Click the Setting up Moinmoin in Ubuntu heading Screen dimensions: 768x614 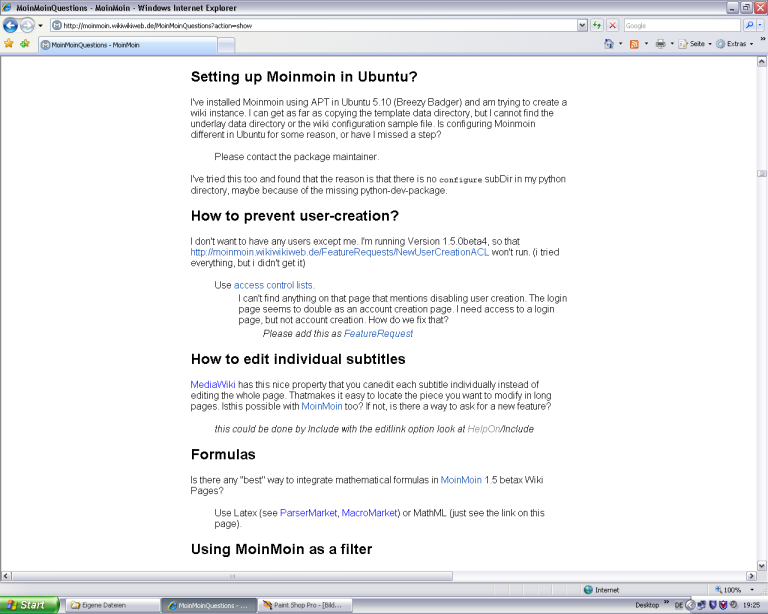point(304,77)
